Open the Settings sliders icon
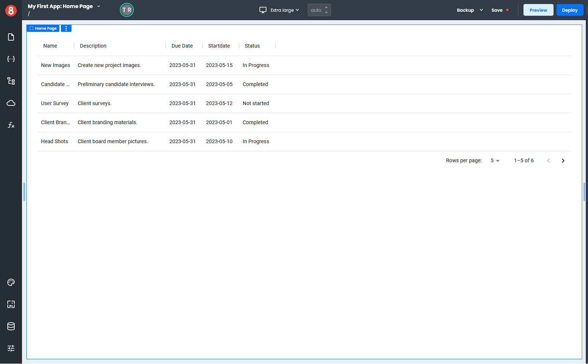The height and width of the screenshot is (364, 588). pos(11,348)
